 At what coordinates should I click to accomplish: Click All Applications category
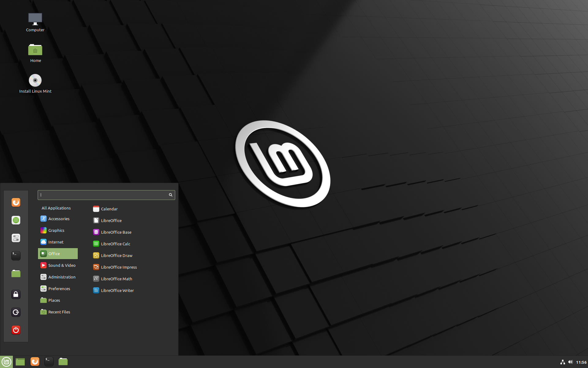tap(56, 208)
